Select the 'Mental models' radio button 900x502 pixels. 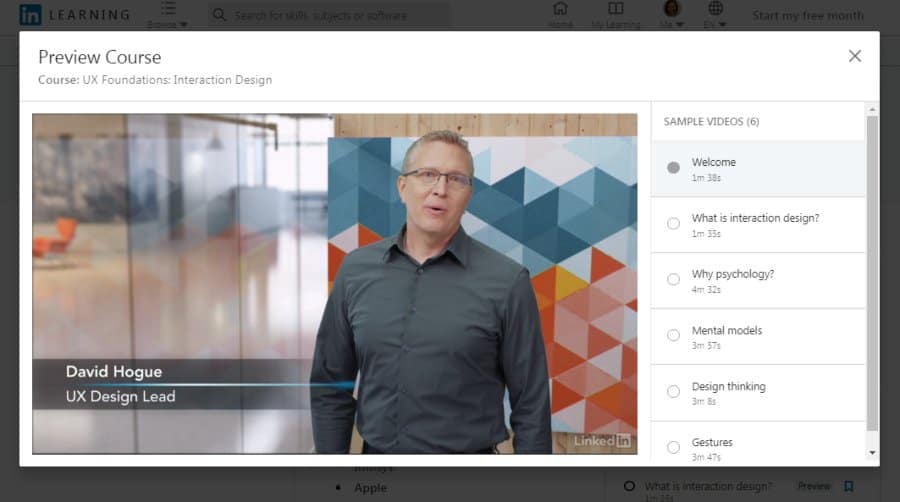coord(673,335)
